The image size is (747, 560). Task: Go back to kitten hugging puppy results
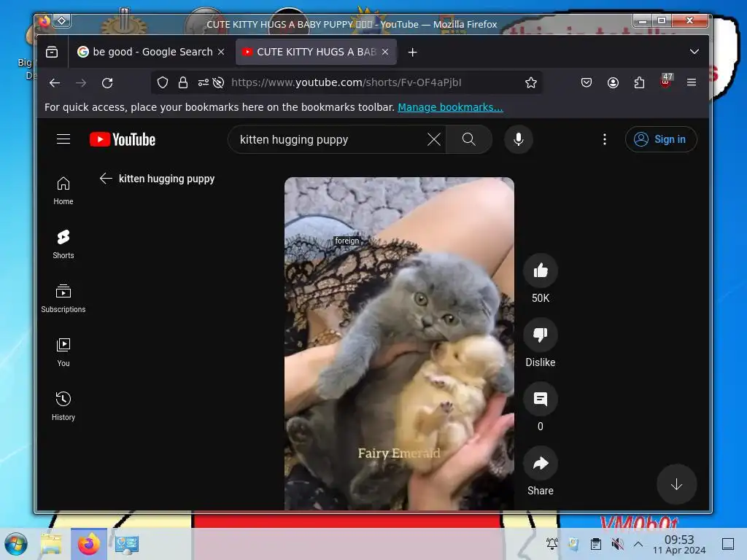click(106, 179)
